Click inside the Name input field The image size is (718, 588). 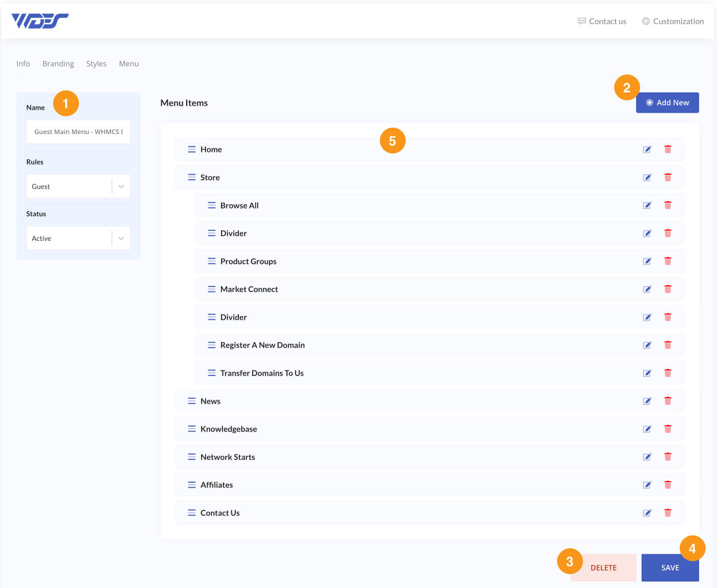coord(78,131)
